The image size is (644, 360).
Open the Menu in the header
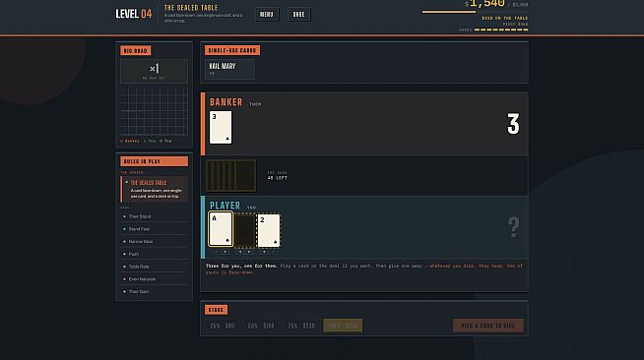pyautogui.click(x=267, y=15)
